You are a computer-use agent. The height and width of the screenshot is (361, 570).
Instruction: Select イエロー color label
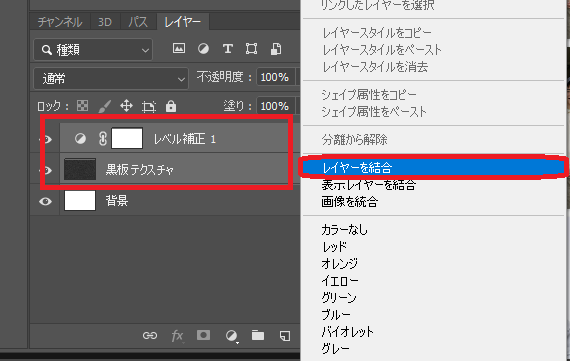[x=340, y=281]
